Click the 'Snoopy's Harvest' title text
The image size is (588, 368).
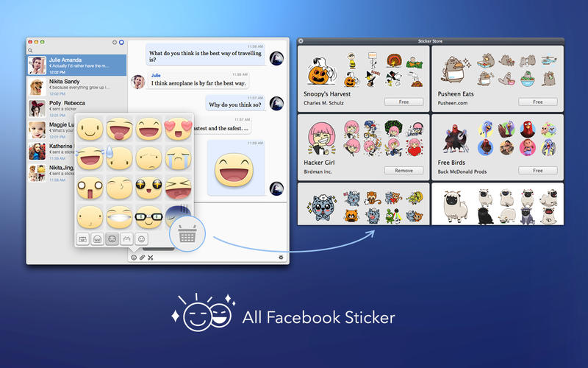point(327,94)
